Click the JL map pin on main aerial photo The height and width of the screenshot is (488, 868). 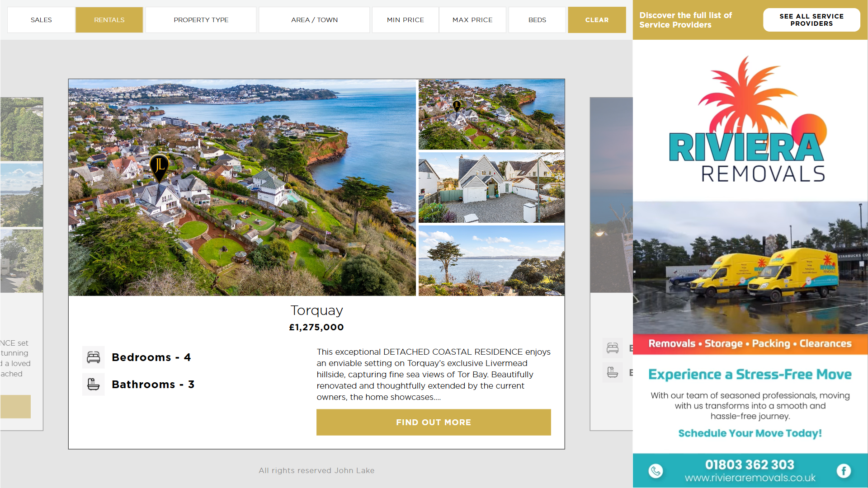click(159, 168)
